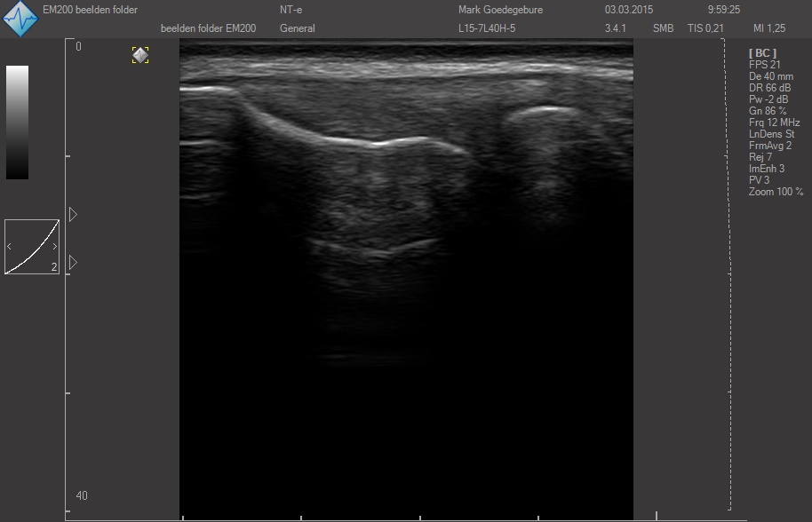Click right arrow on gamma curve box

pos(54,246)
